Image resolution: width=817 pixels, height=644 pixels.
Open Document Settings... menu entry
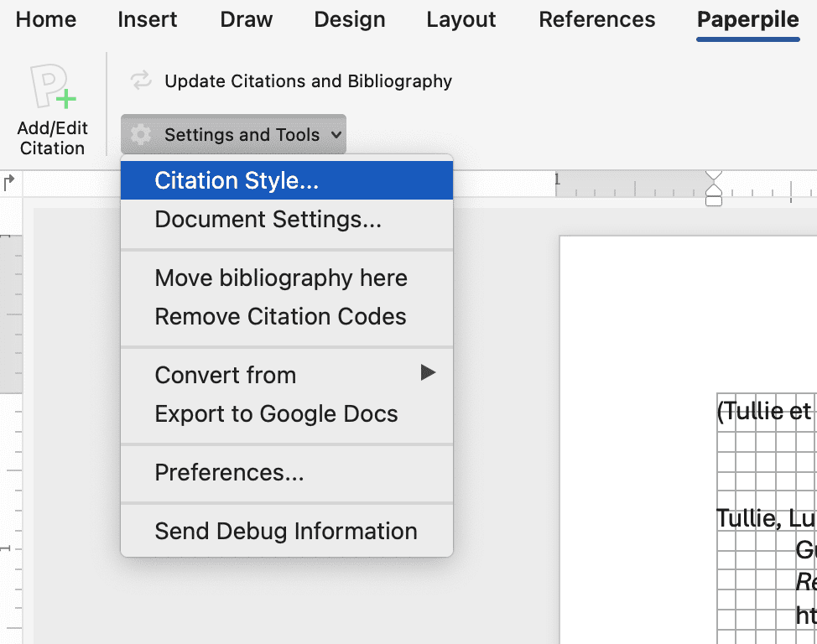pos(268,220)
